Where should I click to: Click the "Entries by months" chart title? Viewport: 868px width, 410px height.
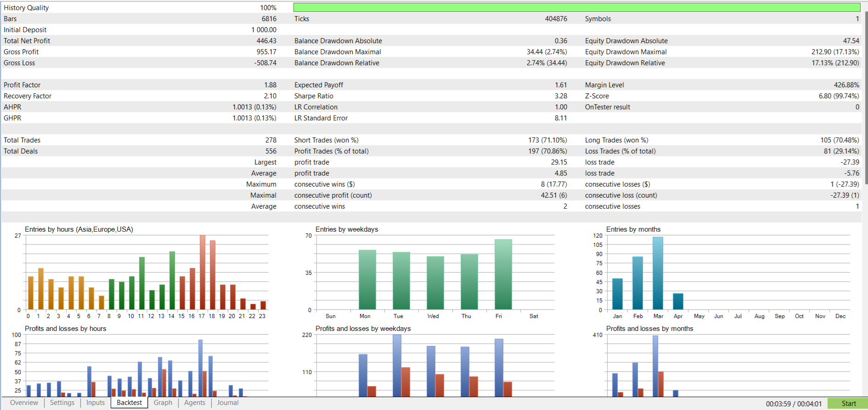coord(633,229)
